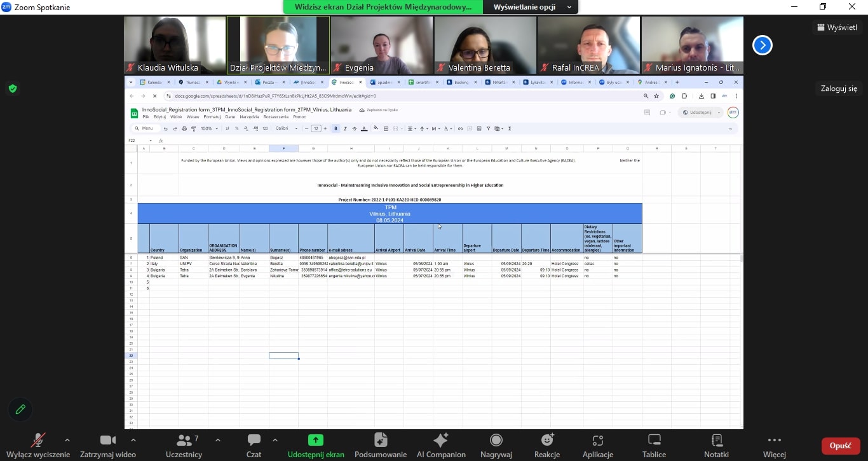Click green Widzisz ekran sharing banner
This screenshot has height=461, width=868.
pyautogui.click(x=383, y=7)
